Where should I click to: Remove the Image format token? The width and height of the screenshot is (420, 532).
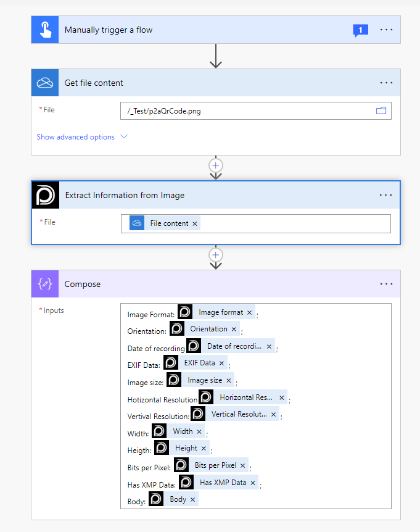250,313
